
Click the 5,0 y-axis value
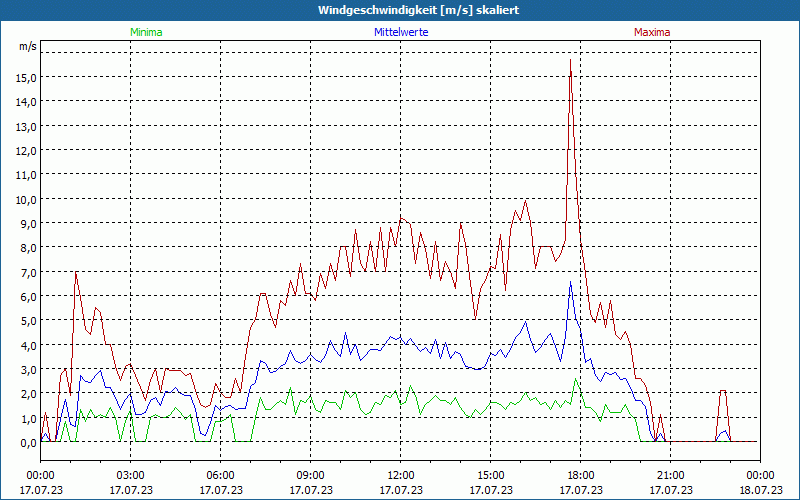point(30,321)
